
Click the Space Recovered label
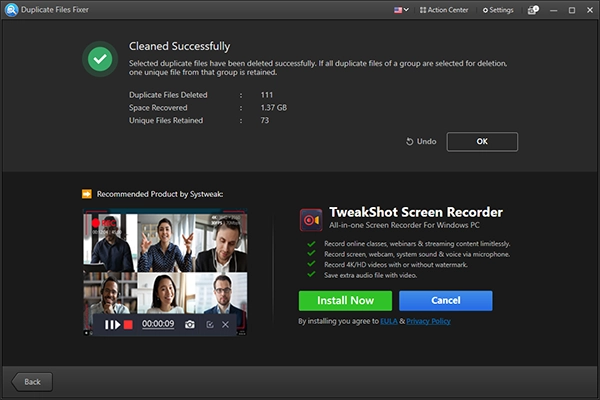[x=158, y=108]
